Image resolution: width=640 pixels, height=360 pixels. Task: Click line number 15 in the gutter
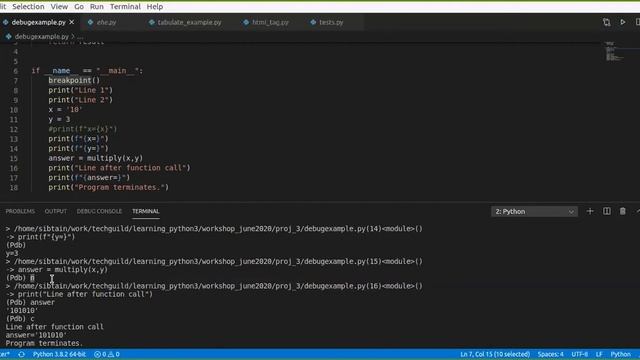[14, 158]
